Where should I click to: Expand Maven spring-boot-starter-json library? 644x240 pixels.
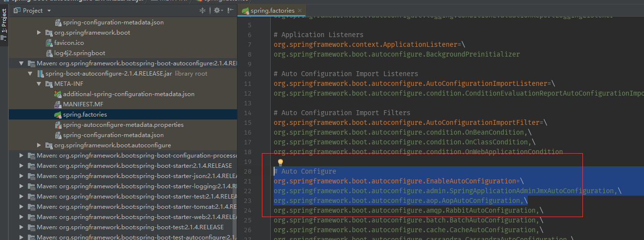tap(21, 176)
